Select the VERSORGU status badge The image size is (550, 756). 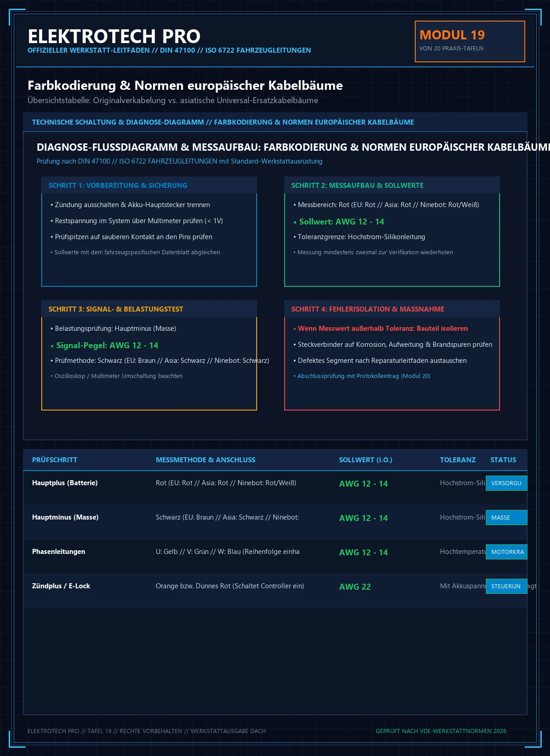click(506, 483)
